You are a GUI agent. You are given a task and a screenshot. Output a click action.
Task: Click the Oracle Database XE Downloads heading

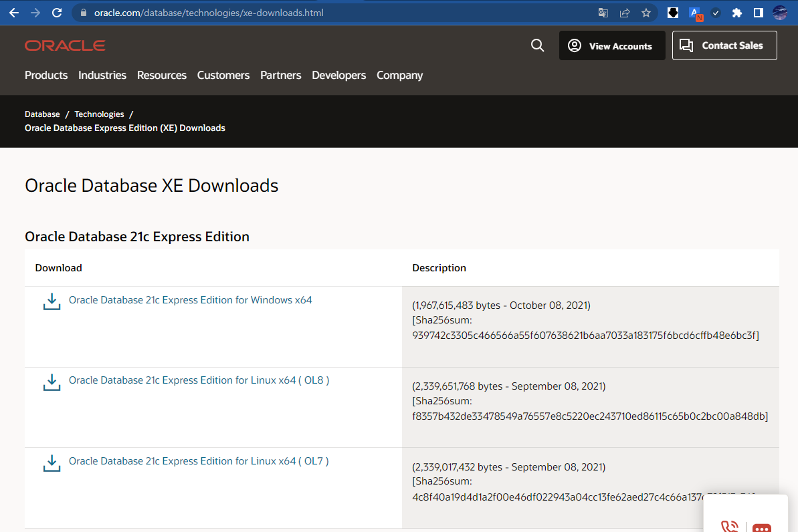152,186
